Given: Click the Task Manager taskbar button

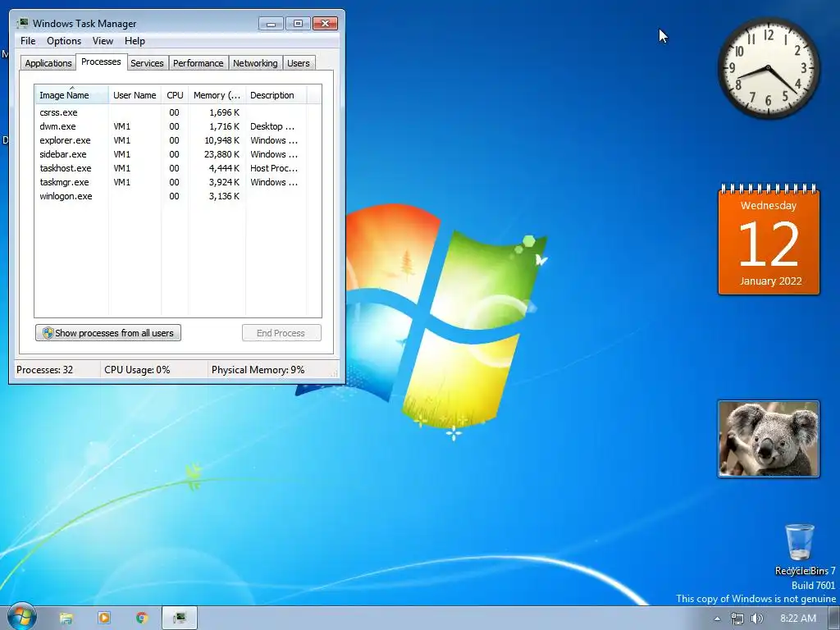Looking at the screenshot, I should [x=180, y=618].
